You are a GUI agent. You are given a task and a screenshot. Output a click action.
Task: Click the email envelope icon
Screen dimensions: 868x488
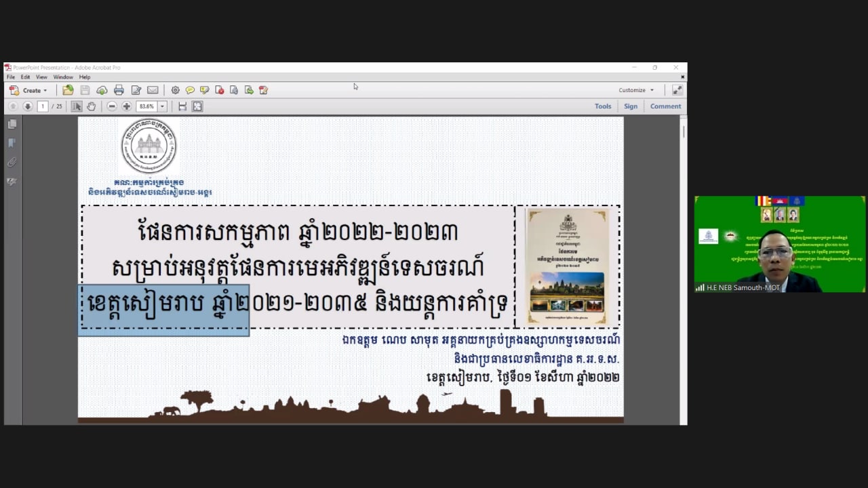tap(153, 90)
